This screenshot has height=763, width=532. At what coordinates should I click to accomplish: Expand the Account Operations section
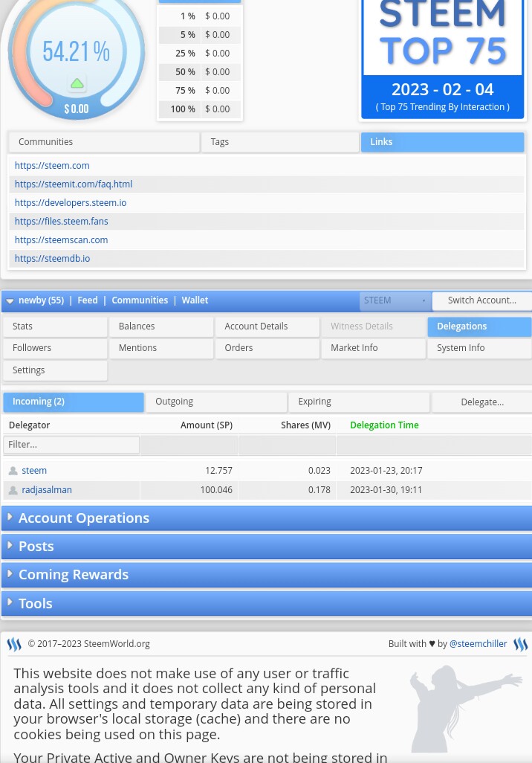(x=267, y=518)
